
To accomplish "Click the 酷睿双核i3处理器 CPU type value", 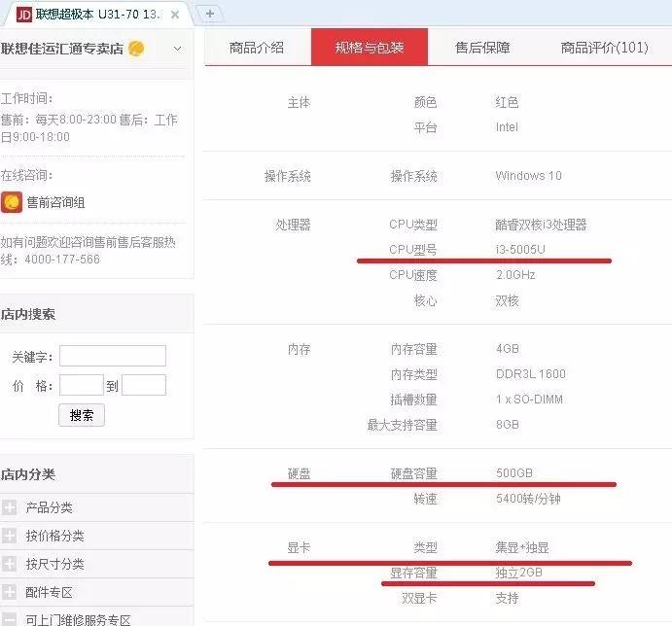I will (x=541, y=225).
